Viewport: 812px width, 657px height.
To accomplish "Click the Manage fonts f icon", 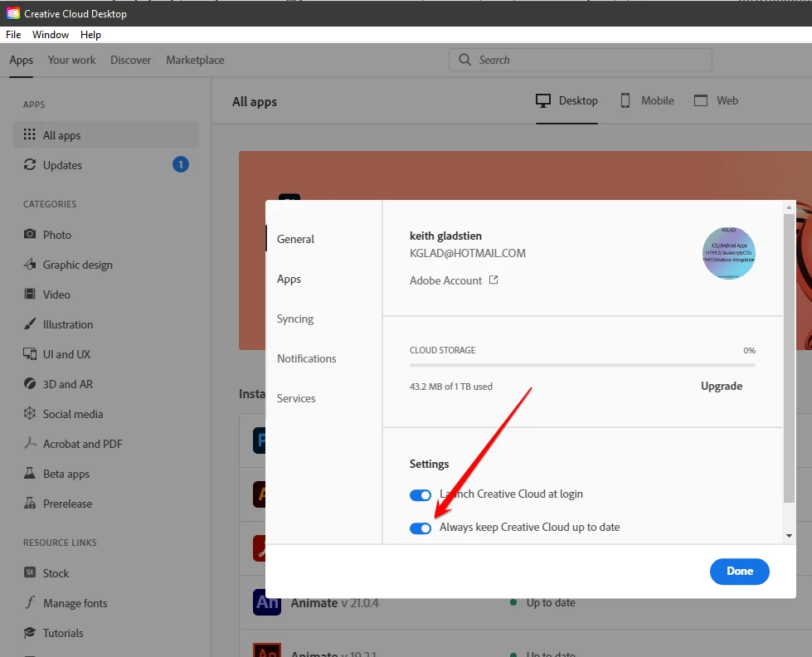I will click(30, 602).
